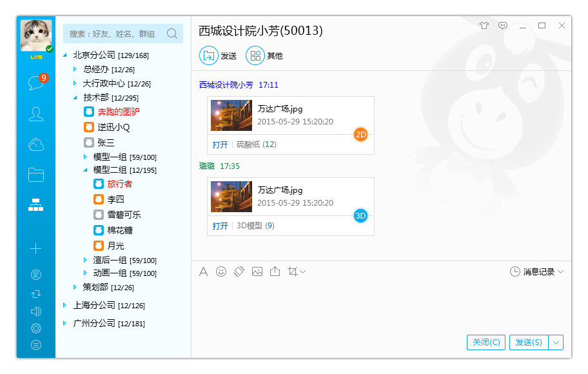This screenshot has width=588, height=374.
Task: Open the cloud storage sidebar icon
Action: [x=36, y=144]
